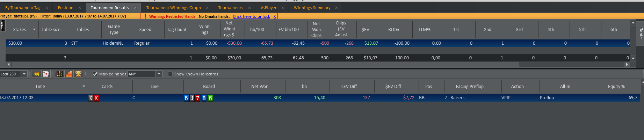Click the colored grid matrix icon
The image size is (644, 140).
coord(60,74)
